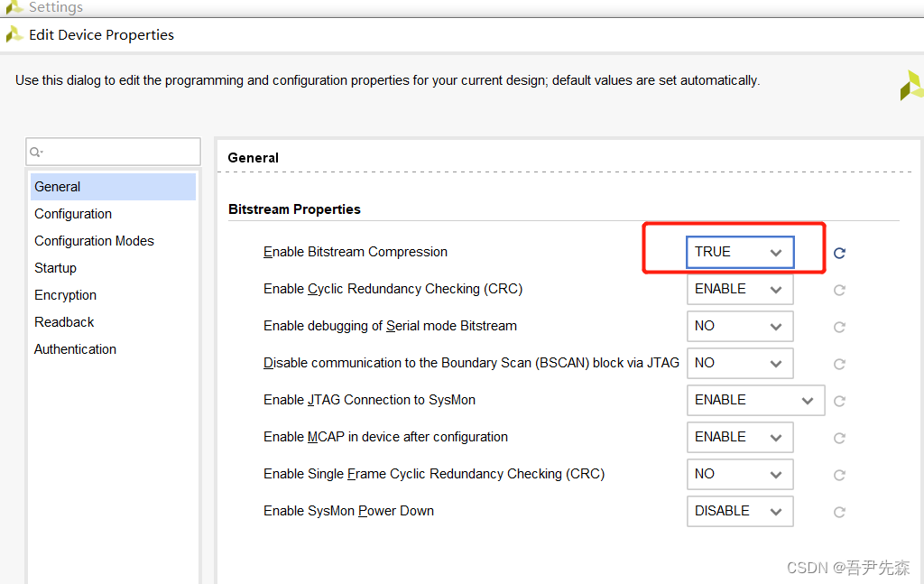The image size is (924, 584).
Task: Reset SysMon Power Down value
Action: coord(840,512)
